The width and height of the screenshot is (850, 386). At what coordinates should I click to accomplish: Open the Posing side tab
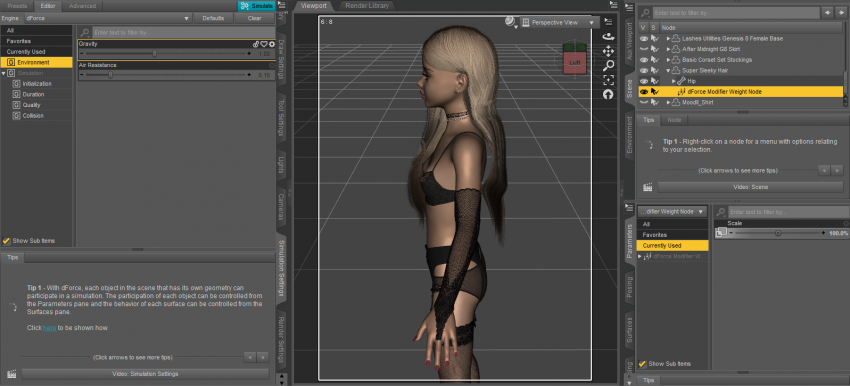point(629,287)
